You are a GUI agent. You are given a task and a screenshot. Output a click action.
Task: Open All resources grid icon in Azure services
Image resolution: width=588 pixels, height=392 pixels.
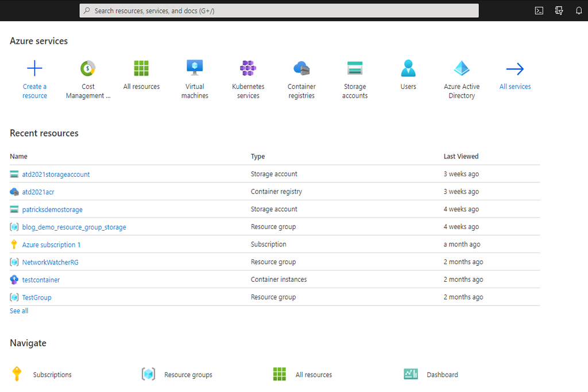141,68
